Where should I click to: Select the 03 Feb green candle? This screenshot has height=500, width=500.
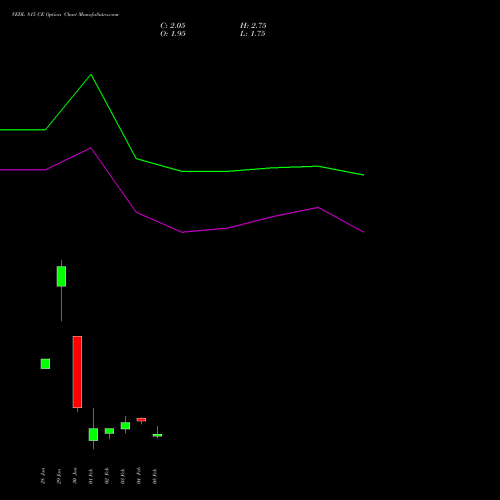(x=125, y=426)
